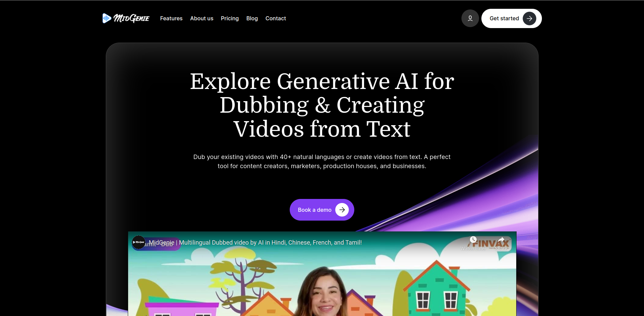Click the Explore Generative AI headline
The image size is (644, 316).
pyautogui.click(x=322, y=105)
